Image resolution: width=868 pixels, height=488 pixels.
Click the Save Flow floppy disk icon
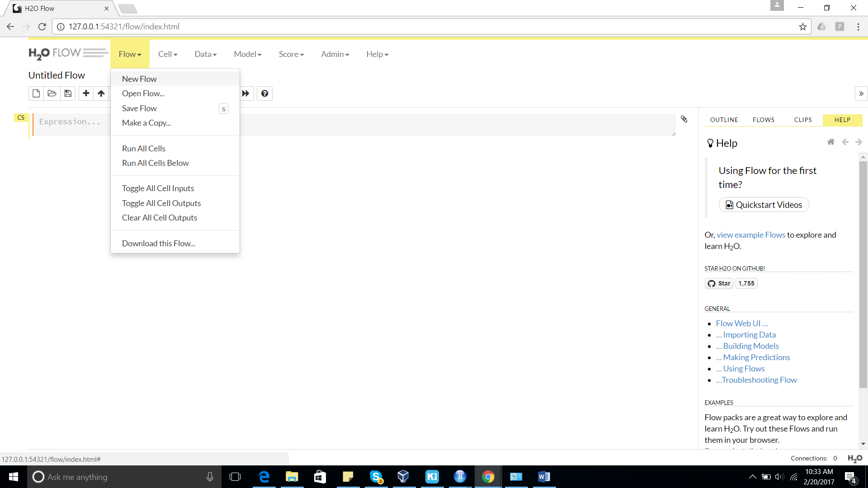[x=68, y=94]
